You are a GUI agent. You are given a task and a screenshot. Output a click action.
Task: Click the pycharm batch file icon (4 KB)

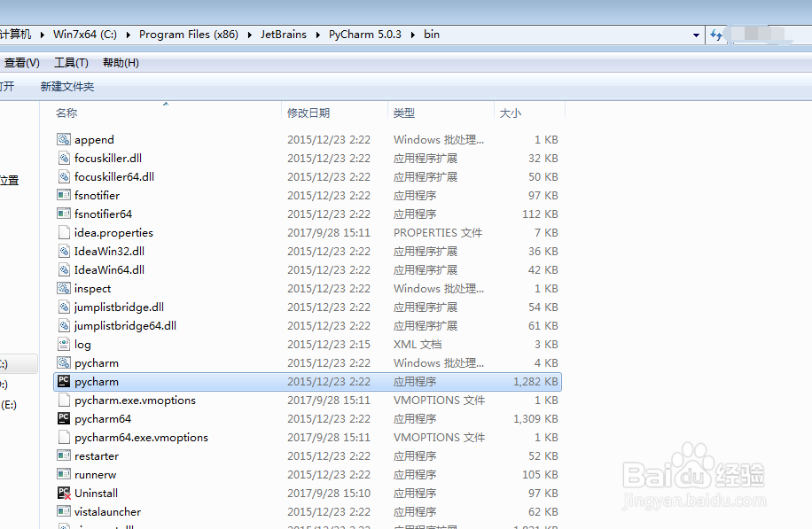(x=64, y=362)
